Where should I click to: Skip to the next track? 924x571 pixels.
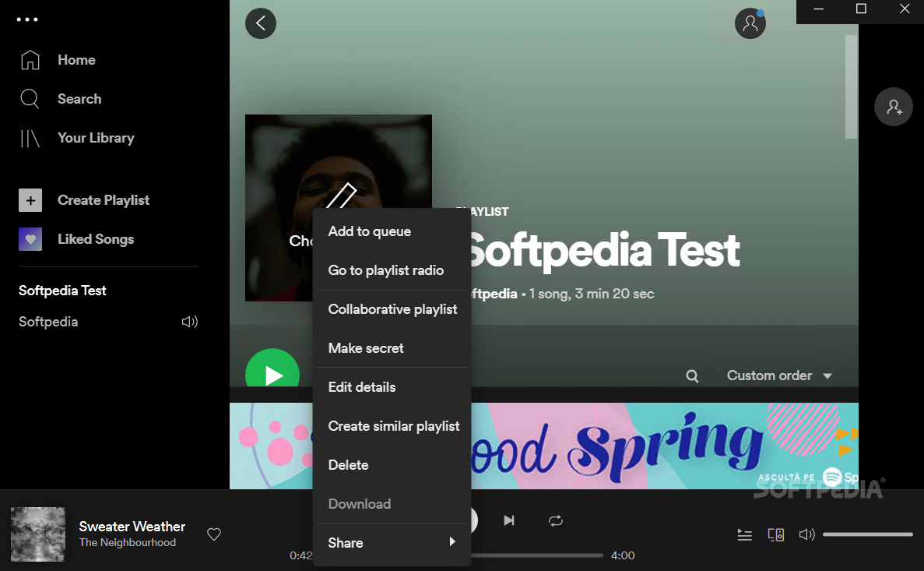(x=509, y=520)
